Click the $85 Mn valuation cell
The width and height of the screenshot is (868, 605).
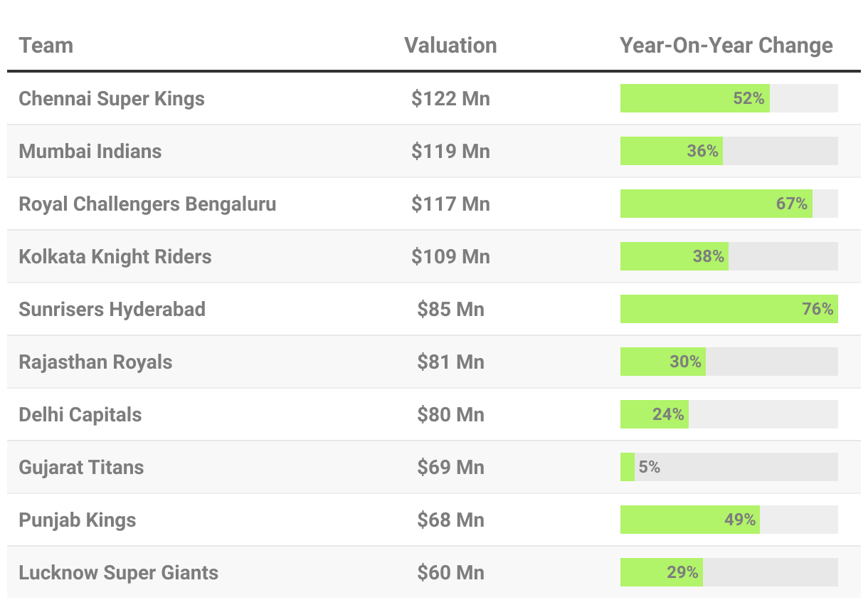tap(450, 309)
